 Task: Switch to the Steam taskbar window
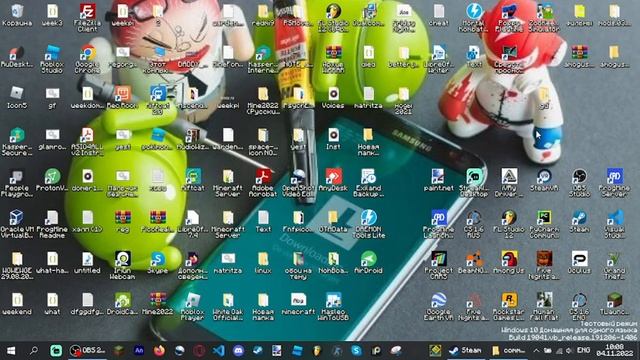pos(465,350)
